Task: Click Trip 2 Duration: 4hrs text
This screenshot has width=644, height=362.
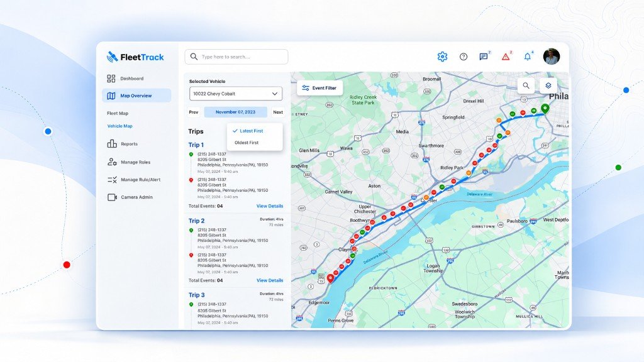Action: coord(272,219)
